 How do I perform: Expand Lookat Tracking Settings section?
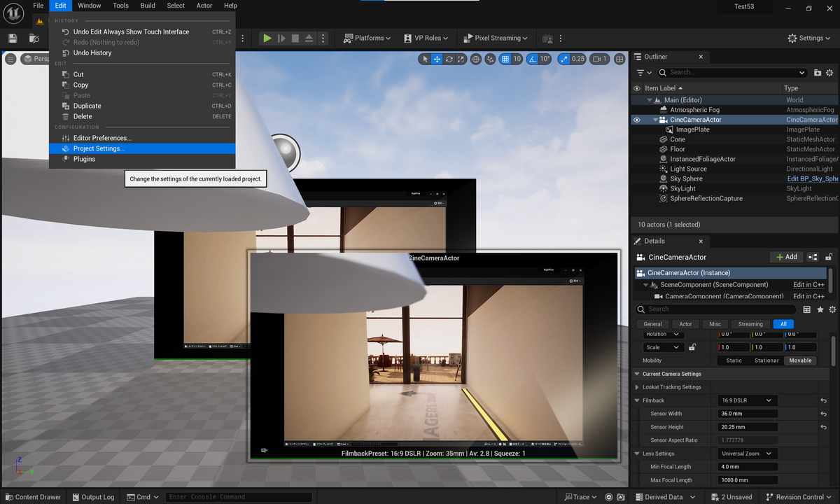(x=636, y=387)
